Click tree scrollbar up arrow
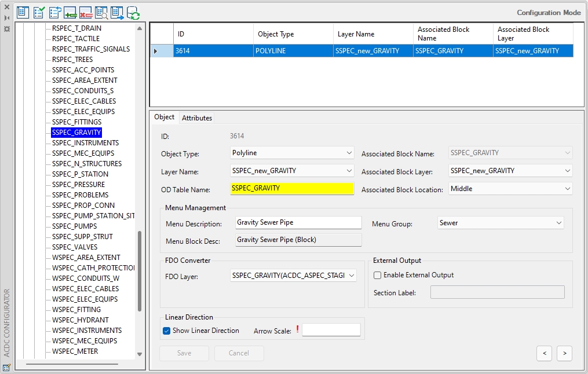The width and height of the screenshot is (588, 374). coord(140,28)
